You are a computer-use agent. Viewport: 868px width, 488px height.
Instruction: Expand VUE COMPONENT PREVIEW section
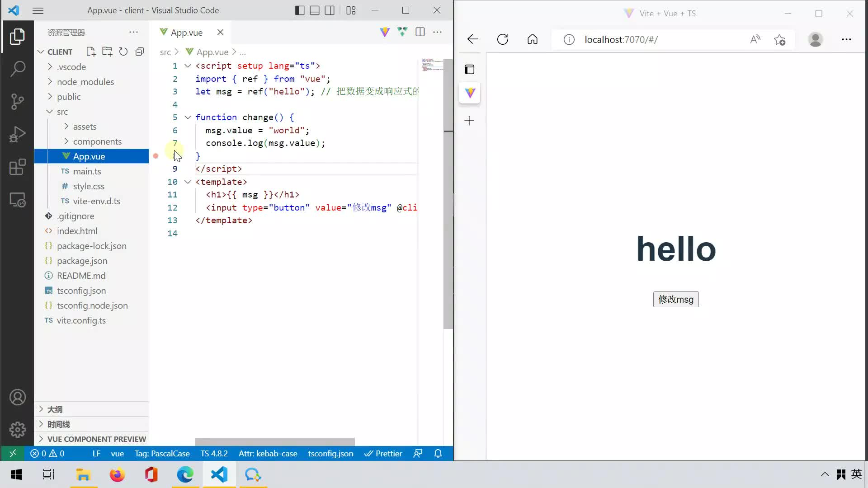(x=91, y=439)
